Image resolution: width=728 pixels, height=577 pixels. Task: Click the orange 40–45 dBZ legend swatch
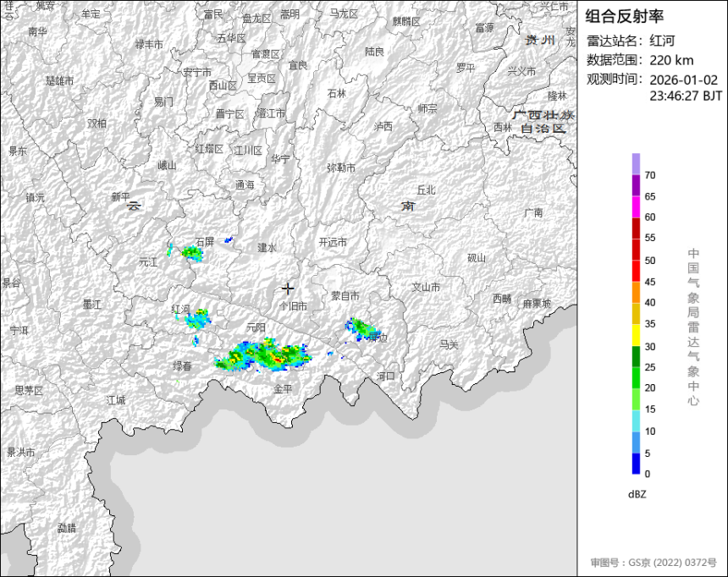pyautogui.click(x=636, y=293)
